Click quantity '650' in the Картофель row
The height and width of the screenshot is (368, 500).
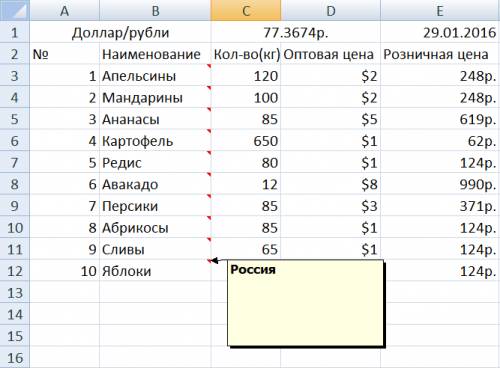pos(246,140)
